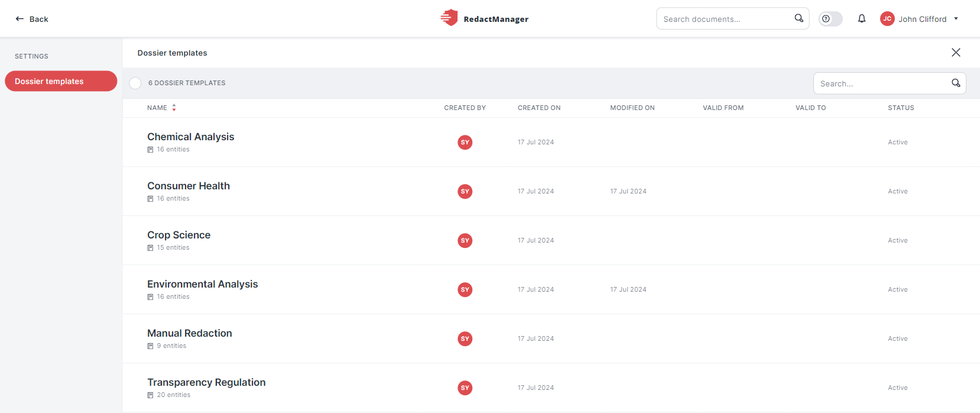Sort by the NAME column arrows

[174, 108]
